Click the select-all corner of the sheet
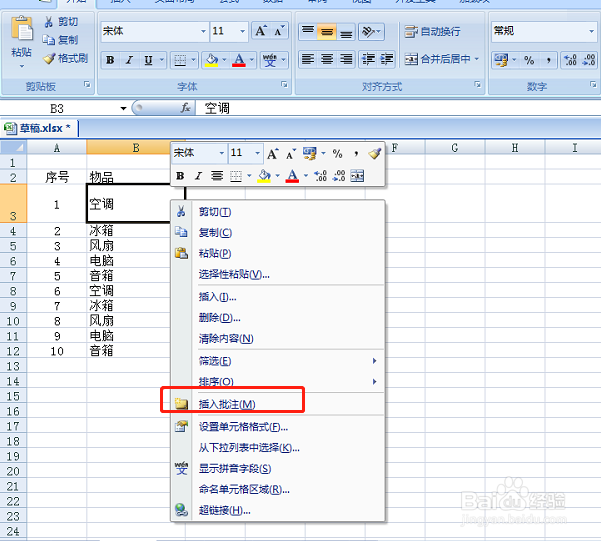601x541 pixels. [13, 148]
